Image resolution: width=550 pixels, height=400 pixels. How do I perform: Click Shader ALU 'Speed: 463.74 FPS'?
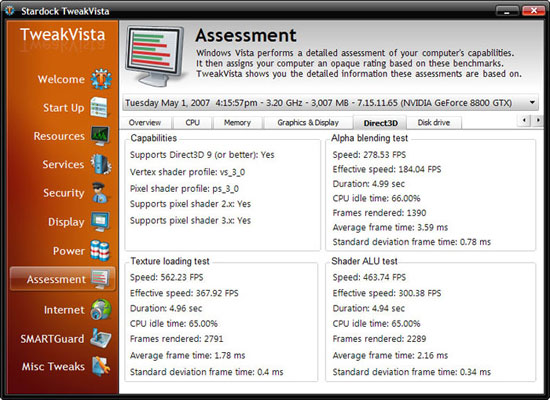[x=369, y=277]
